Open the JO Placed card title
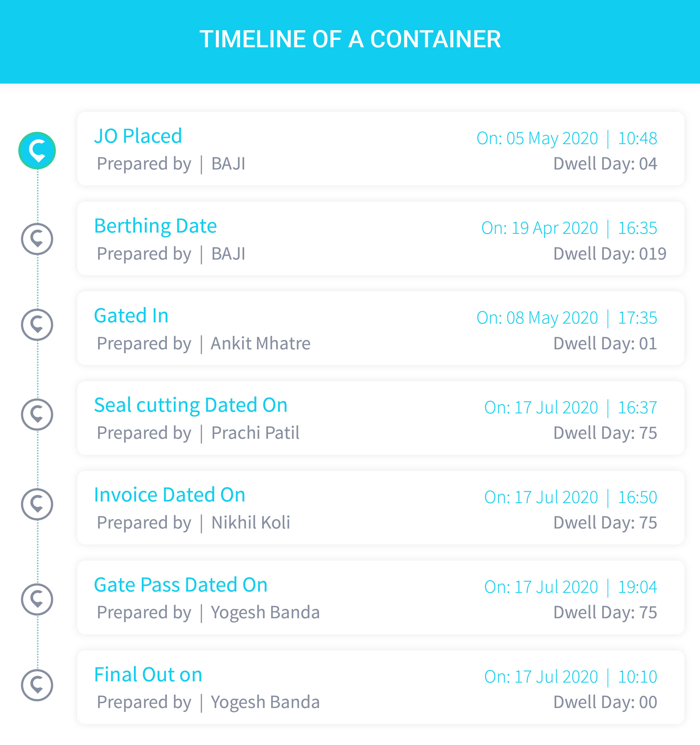 pos(138,136)
